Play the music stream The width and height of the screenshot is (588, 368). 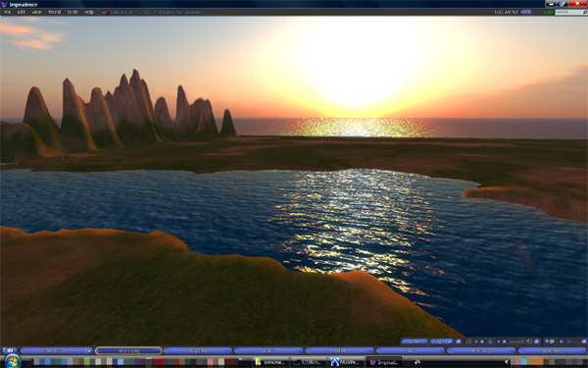[x=476, y=342]
